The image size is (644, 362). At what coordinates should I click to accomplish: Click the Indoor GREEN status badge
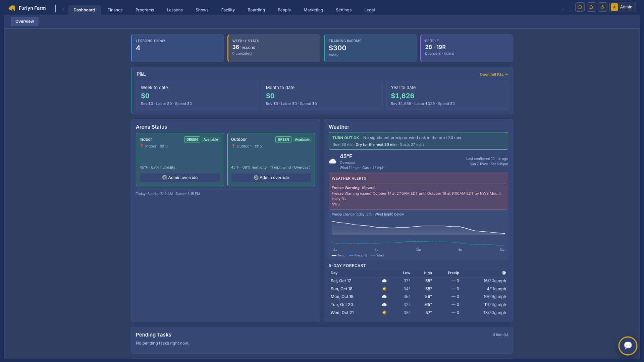(x=192, y=139)
